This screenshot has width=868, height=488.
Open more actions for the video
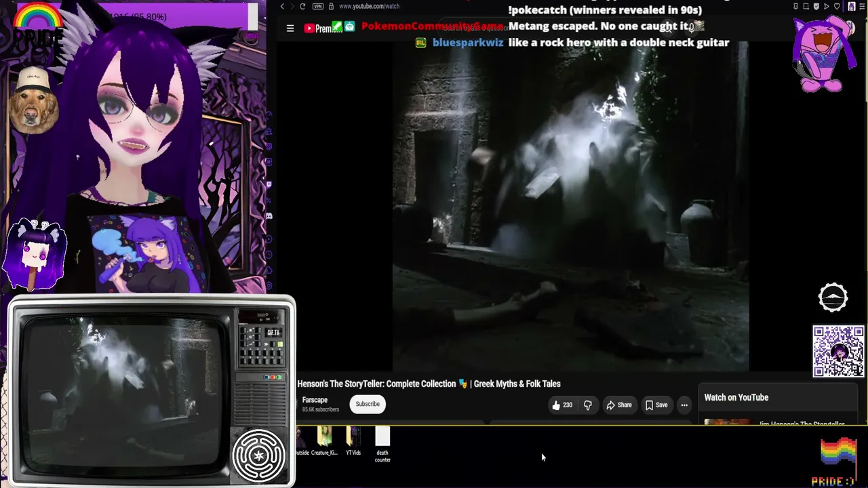tap(684, 405)
